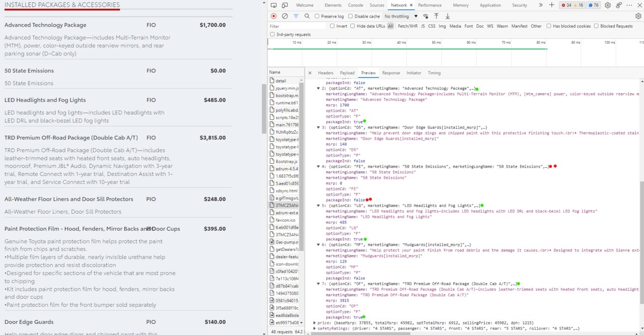Click the webpage vertical scrollbar thumb

point(264,108)
